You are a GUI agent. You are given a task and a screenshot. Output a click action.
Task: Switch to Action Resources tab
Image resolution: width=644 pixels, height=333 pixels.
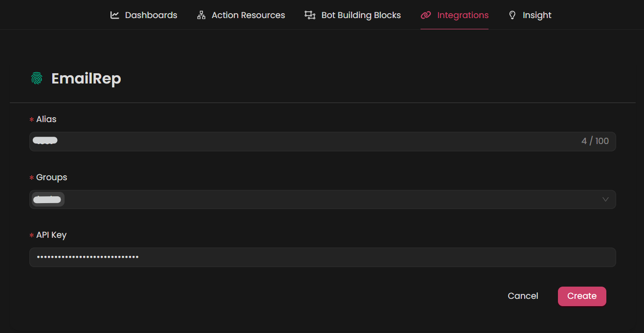(x=248, y=15)
